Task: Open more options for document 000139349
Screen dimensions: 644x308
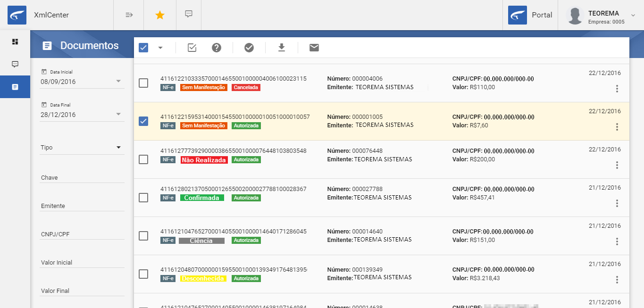Action: tap(617, 280)
